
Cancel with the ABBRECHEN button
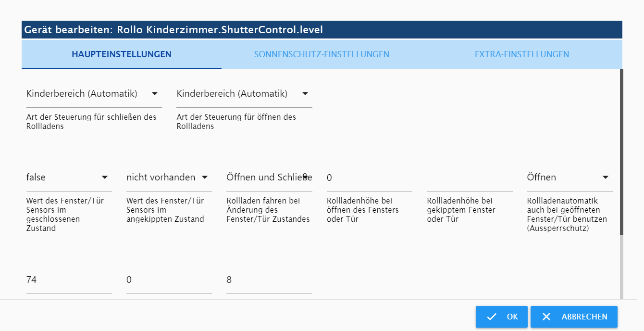pos(574,317)
